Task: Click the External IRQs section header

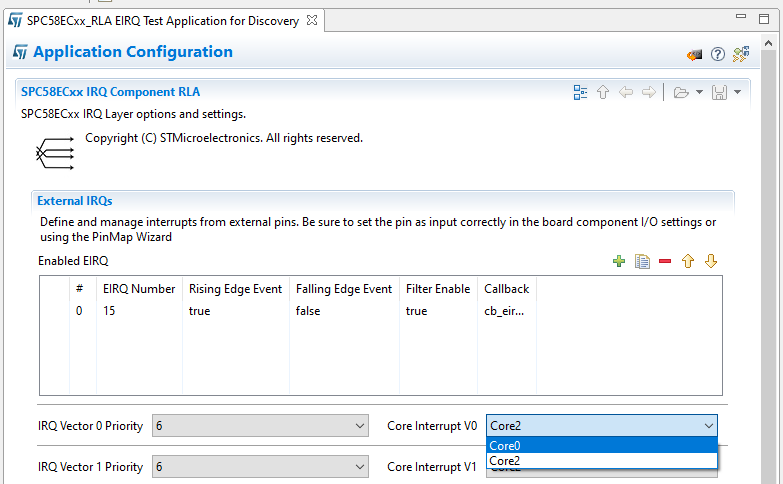Action: [x=75, y=201]
